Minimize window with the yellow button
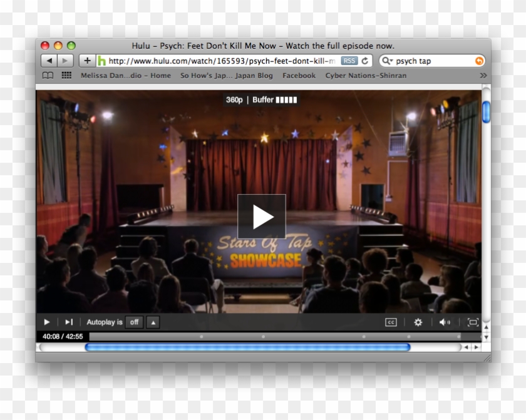The image size is (526, 420). (x=58, y=46)
